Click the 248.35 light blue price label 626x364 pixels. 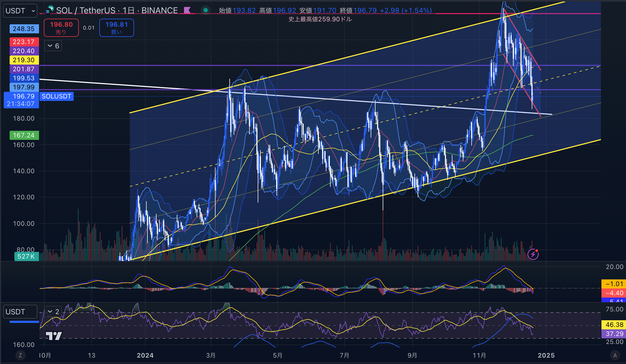coord(24,29)
